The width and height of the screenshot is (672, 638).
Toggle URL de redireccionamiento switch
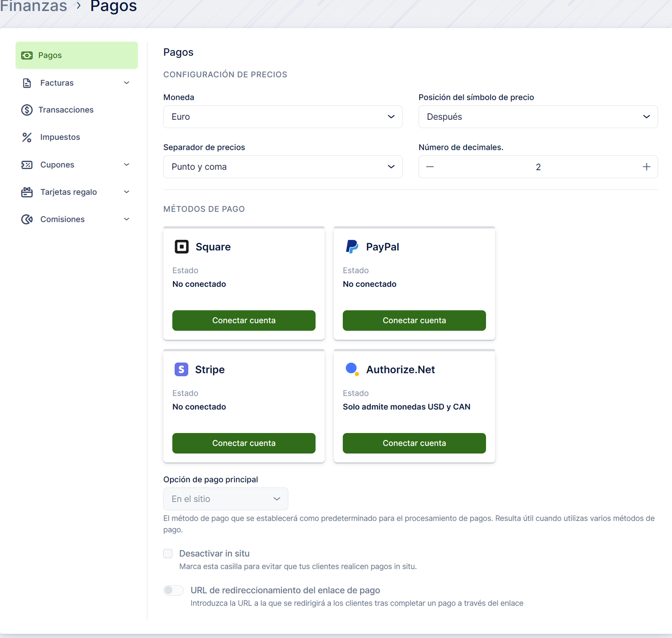point(173,590)
